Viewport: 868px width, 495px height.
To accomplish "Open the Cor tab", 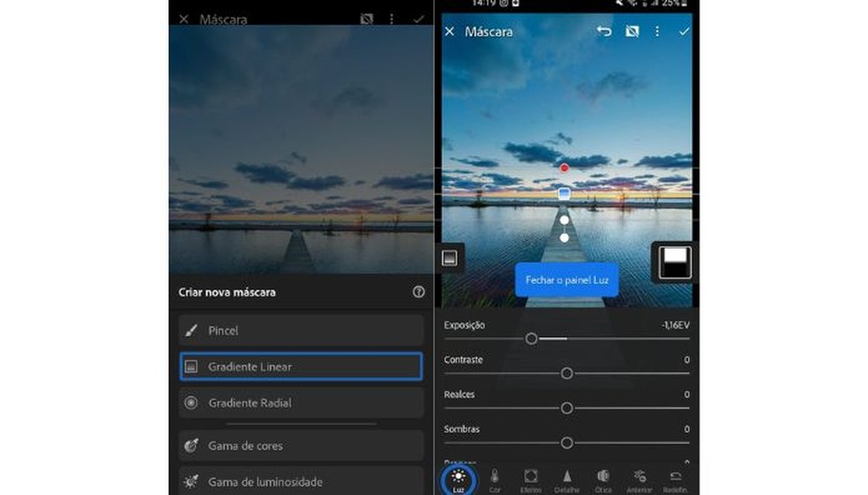I will point(494,481).
